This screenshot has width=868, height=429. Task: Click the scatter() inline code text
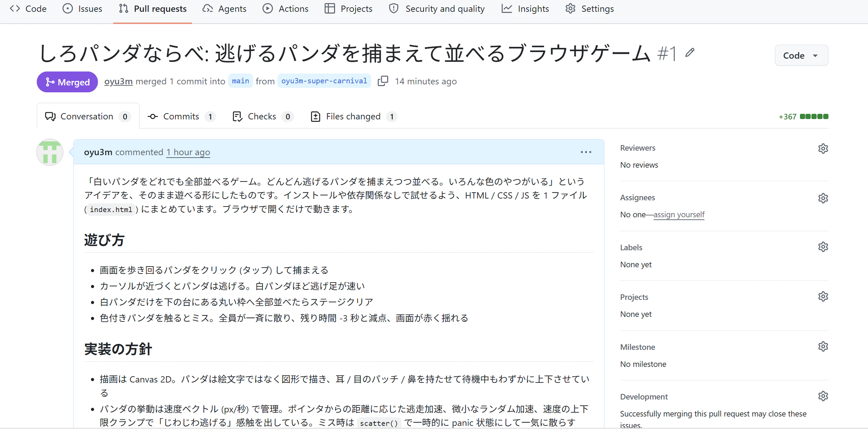(379, 423)
